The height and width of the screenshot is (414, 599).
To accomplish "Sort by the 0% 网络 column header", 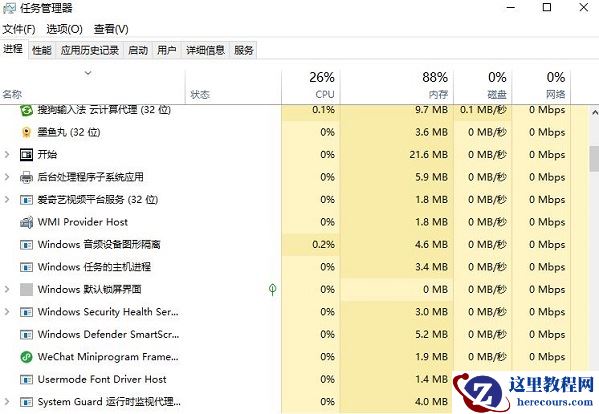I will click(x=541, y=86).
